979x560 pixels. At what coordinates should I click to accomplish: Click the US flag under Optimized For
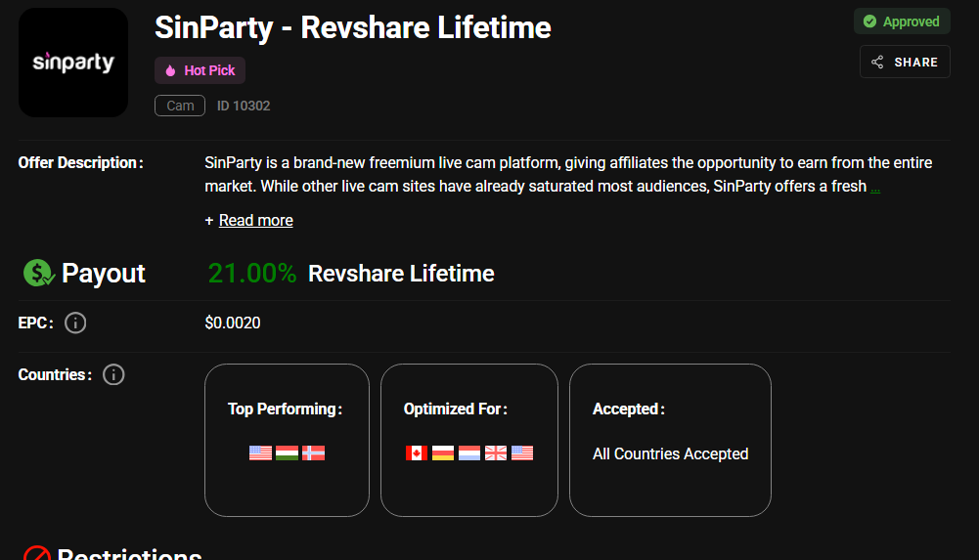522,452
